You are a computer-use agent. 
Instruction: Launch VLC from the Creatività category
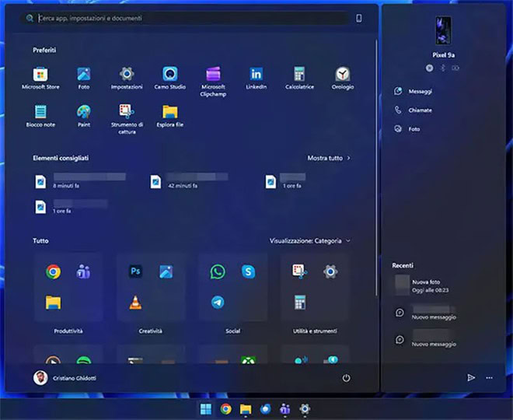tap(135, 302)
